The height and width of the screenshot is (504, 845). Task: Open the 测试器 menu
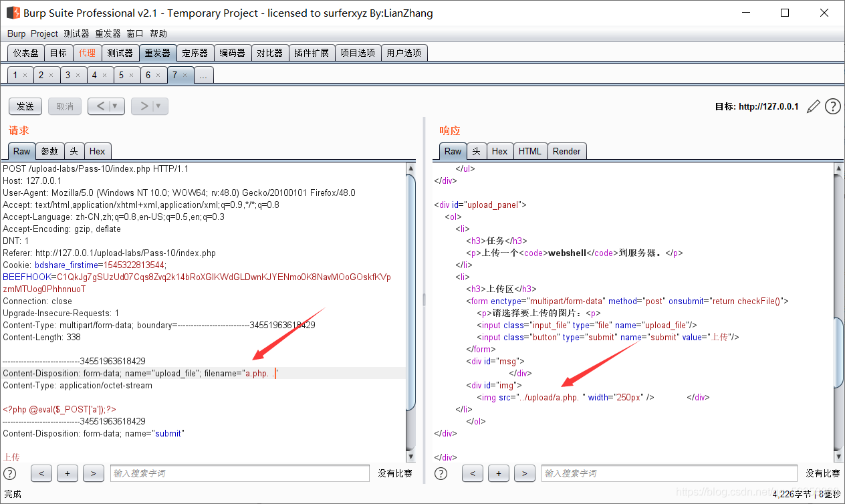tap(76, 33)
